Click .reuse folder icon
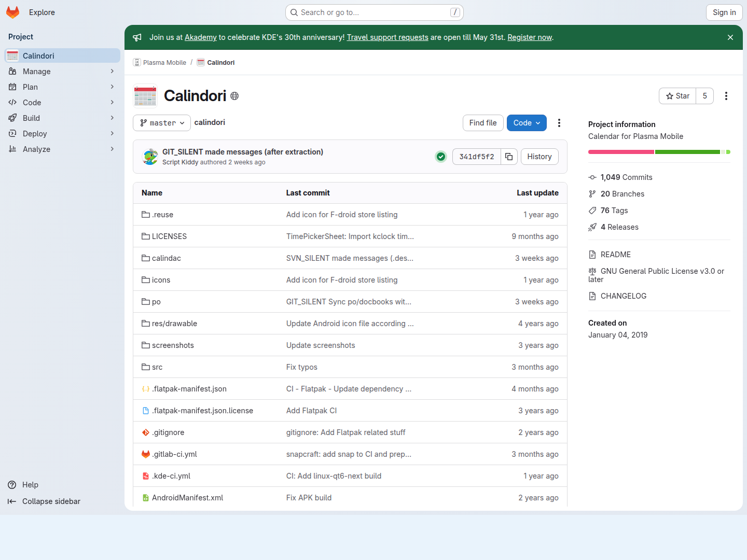 tap(146, 215)
